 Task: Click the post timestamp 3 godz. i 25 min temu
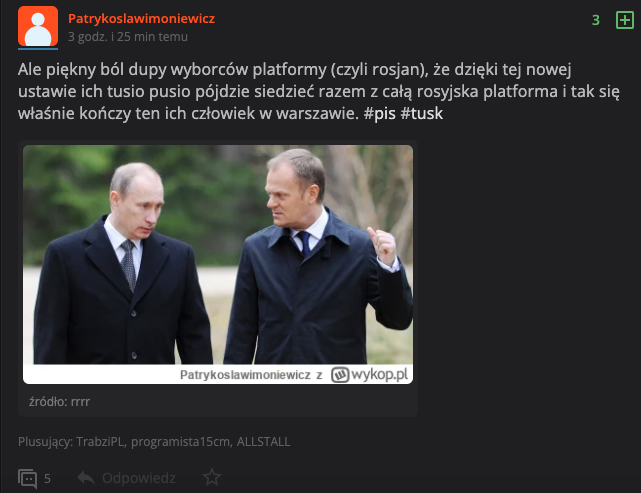[x=128, y=37]
